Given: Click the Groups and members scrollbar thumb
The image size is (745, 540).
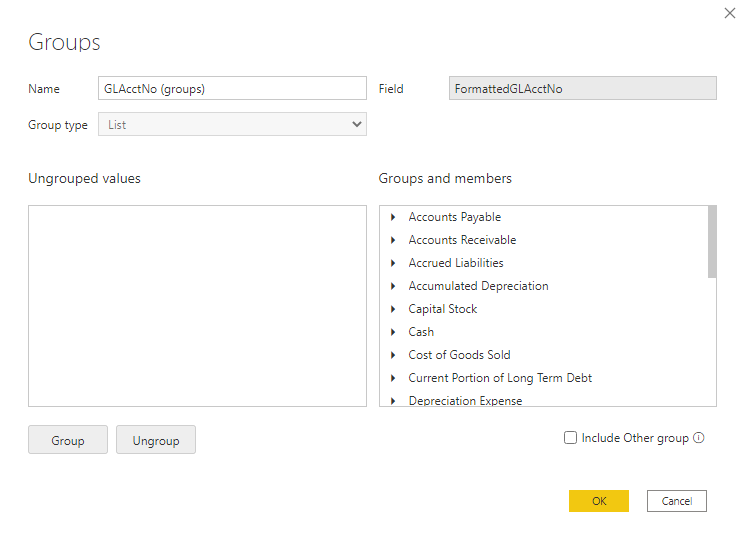Looking at the screenshot, I should tap(712, 242).
